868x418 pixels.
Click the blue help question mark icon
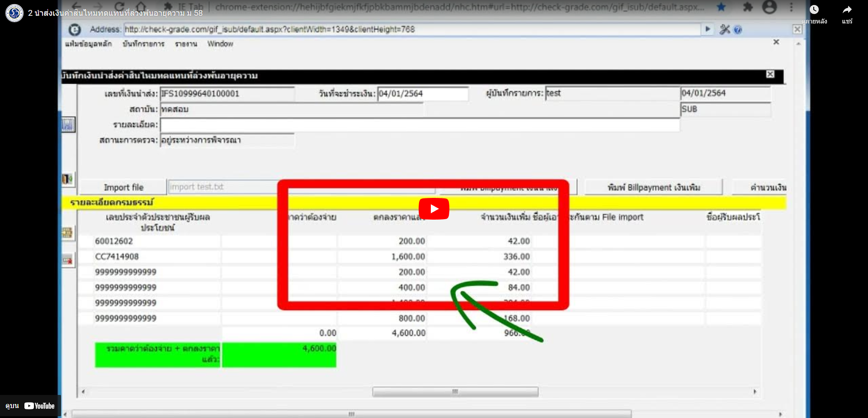[x=738, y=30]
